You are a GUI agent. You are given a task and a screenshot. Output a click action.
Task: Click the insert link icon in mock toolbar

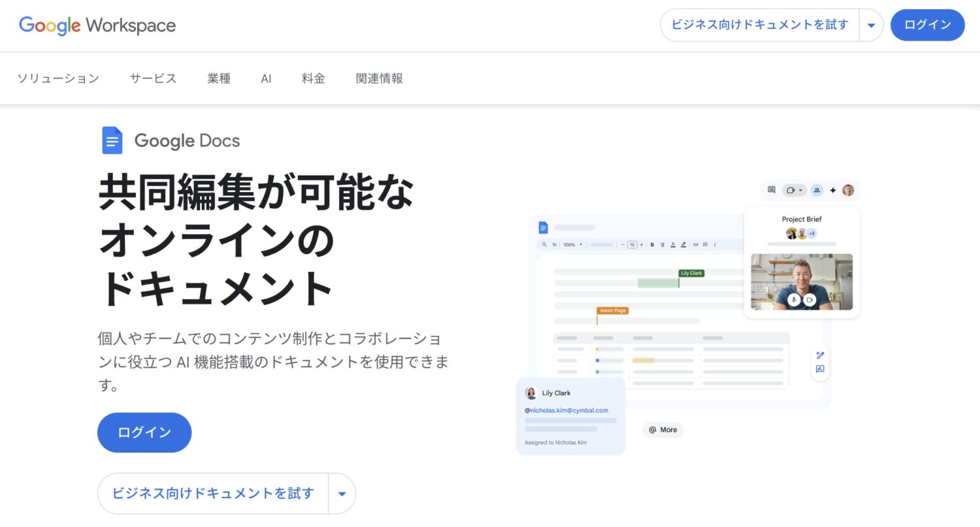(x=696, y=244)
